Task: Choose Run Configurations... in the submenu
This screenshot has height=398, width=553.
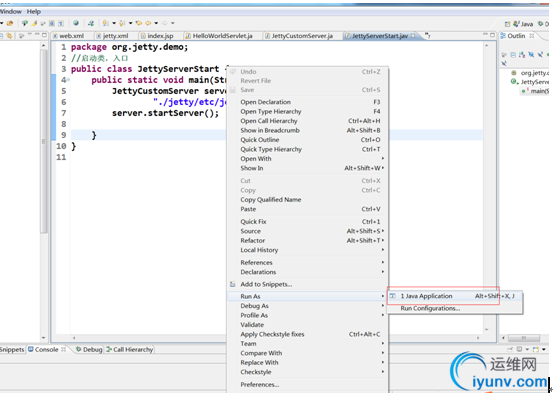Action: click(455, 308)
